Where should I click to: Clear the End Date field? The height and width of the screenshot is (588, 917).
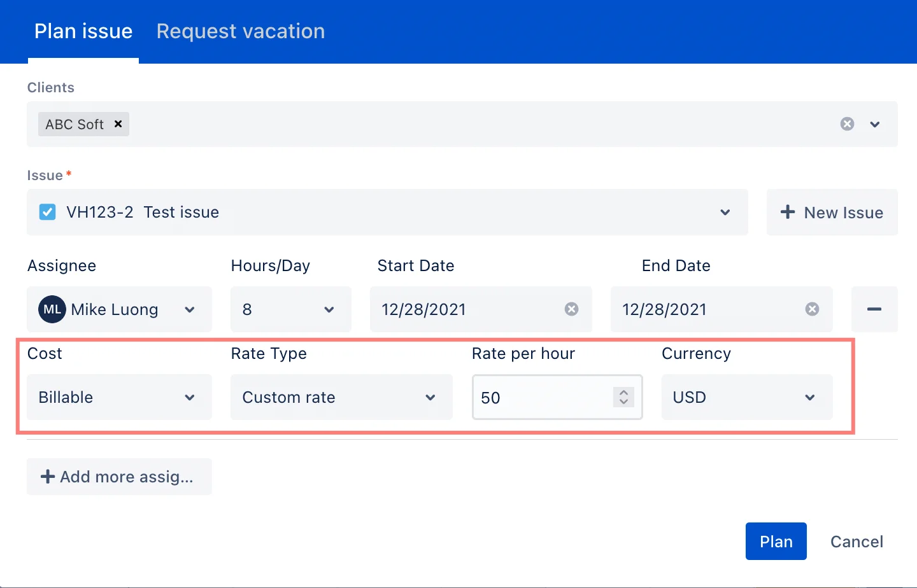click(811, 309)
